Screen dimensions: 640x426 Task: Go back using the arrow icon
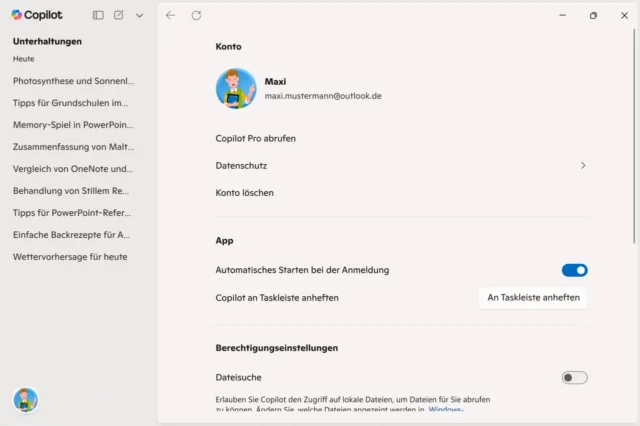(171, 15)
